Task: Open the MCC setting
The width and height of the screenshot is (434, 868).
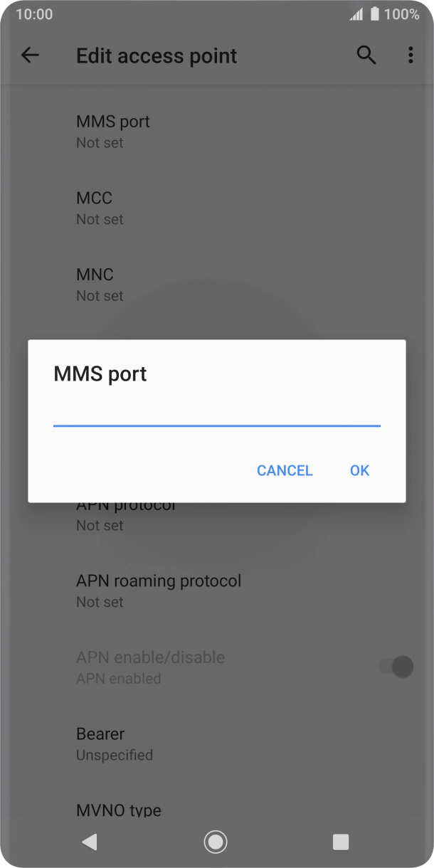Action: [217, 208]
